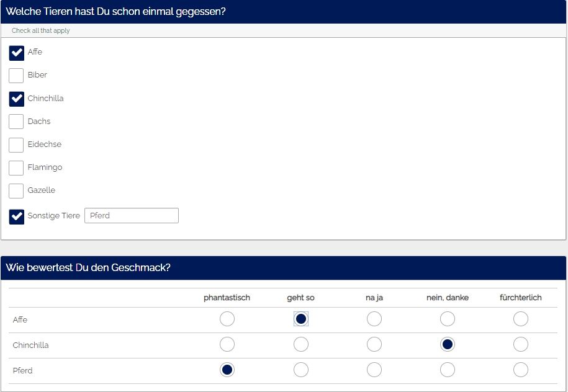Tick the Dachs checkbox
The height and width of the screenshot is (392, 568).
point(17,122)
